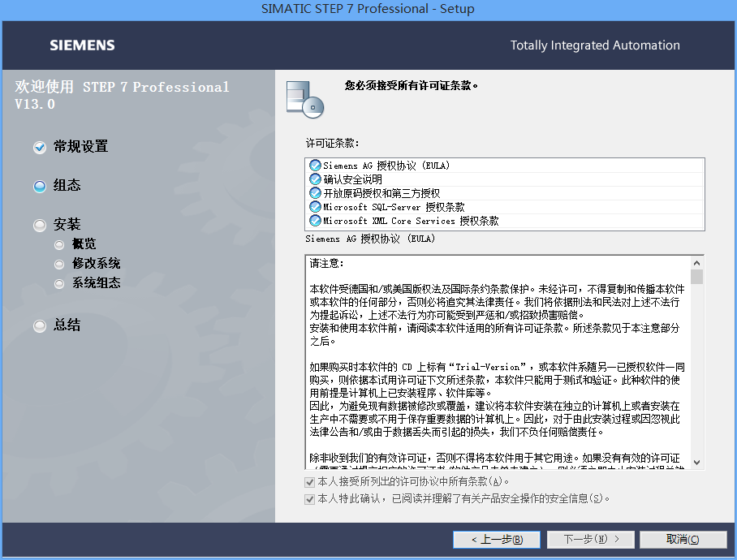Select Microsoft SQL-Server 授权条款 list entry

[x=504, y=207]
